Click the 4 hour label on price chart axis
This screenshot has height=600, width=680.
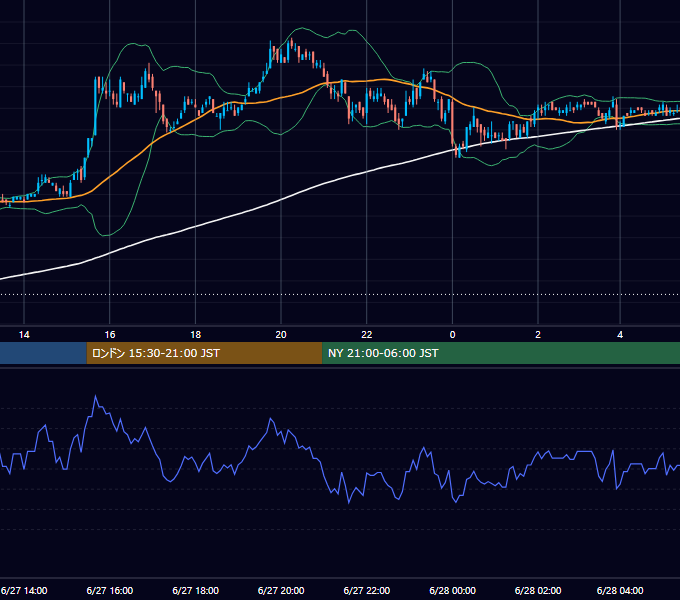620,335
